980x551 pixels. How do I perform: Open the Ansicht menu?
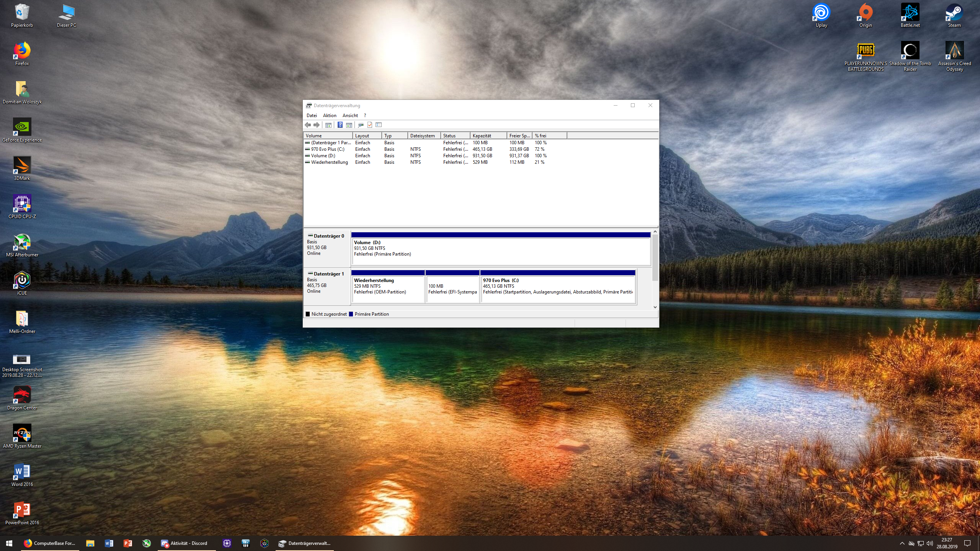click(x=350, y=115)
